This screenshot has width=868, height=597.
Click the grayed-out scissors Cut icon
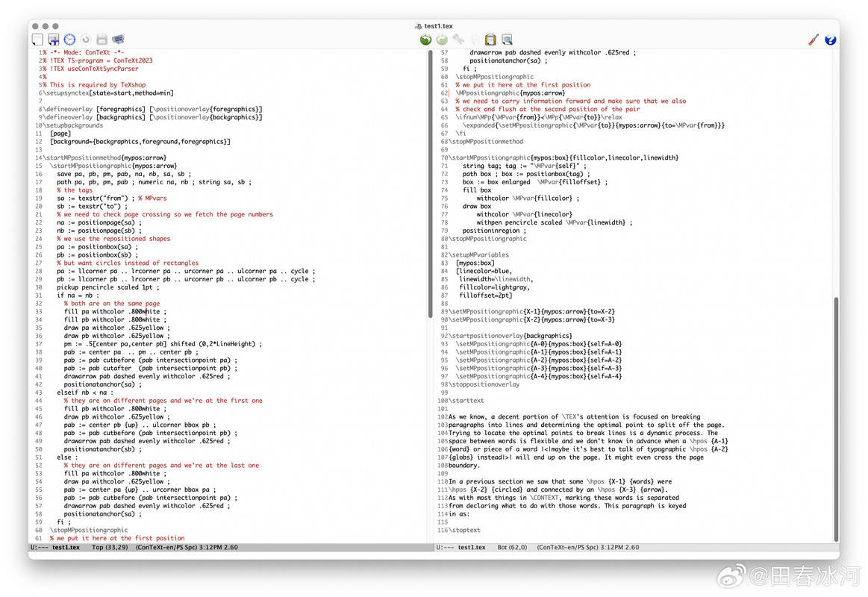point(458,40)
